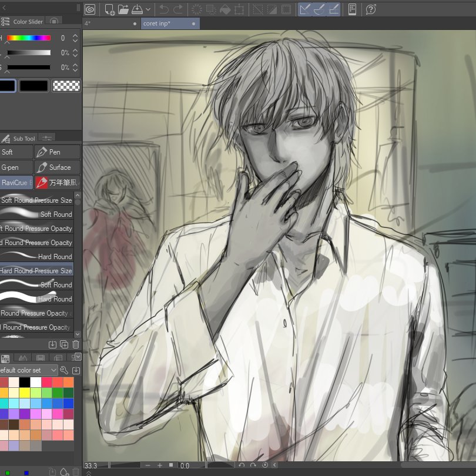Screen dimensions: 476x476
Task: Duplicate the selected sub tool
Action: [64, 344]
